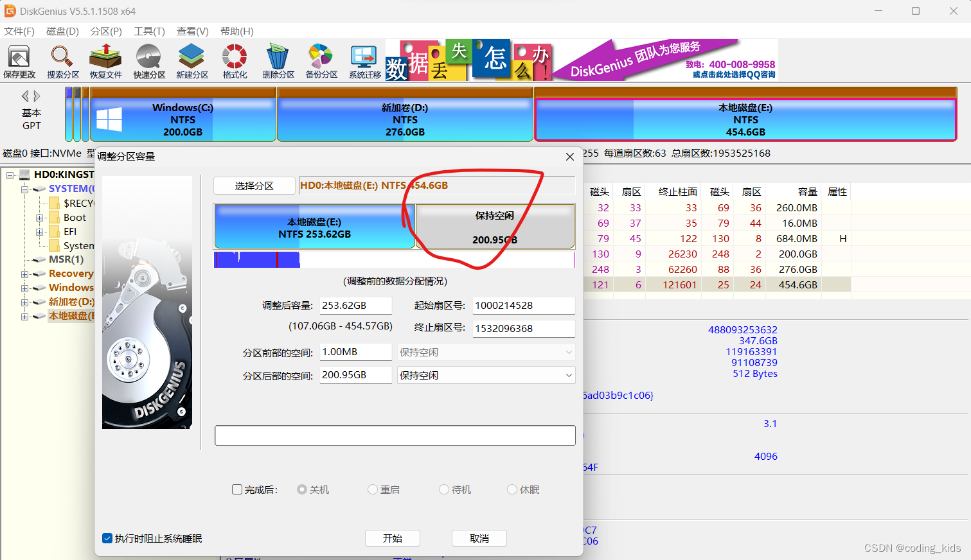
Task: Open the 文件(F) menu
Action: point(19,31)
